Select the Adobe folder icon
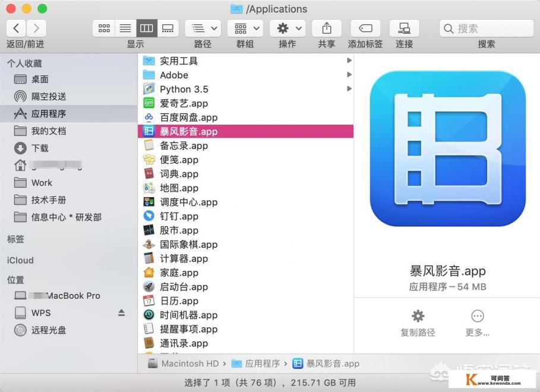Viewport: 540px width, 392px height. point(149,75)
